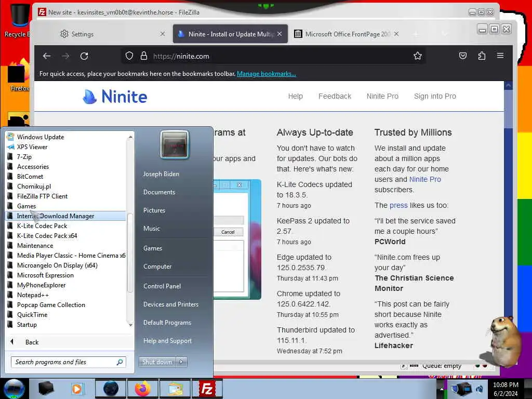This screenshot has height=399, width=532.
Task: Expand the Maintenance folder
Action: (66, 246)
